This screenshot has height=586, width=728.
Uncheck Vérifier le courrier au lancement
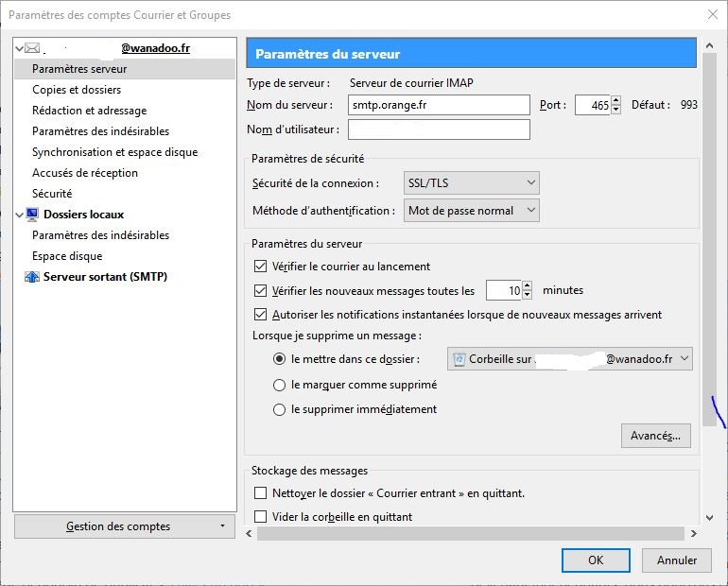[261, 267]
